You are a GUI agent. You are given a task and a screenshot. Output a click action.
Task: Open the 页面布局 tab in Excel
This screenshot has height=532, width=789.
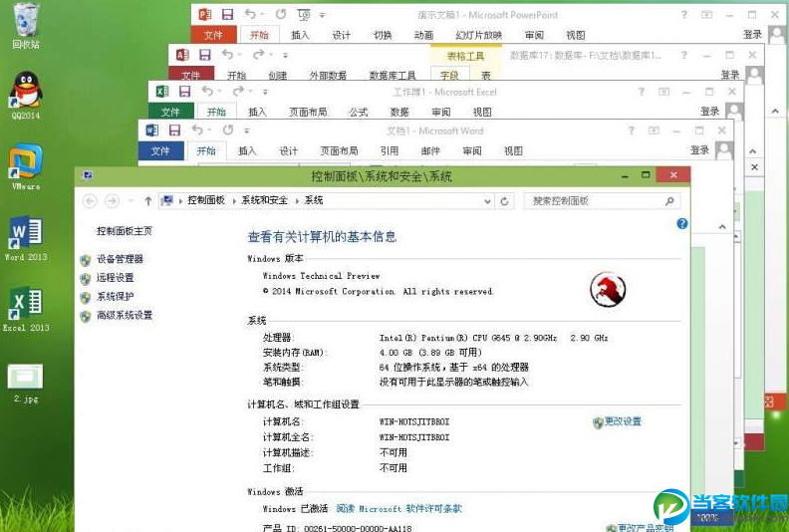click(x=308, y=112)
